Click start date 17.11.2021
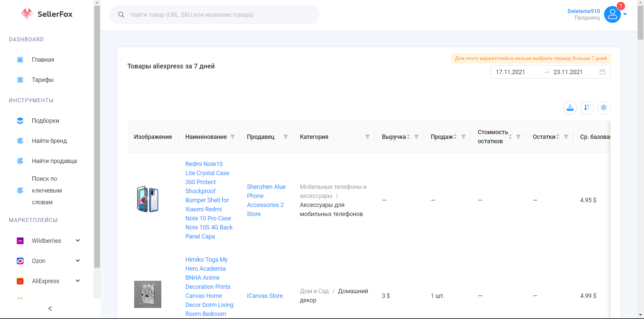The width and height of the screenshot is (644, 319). [x=510, y=72]
